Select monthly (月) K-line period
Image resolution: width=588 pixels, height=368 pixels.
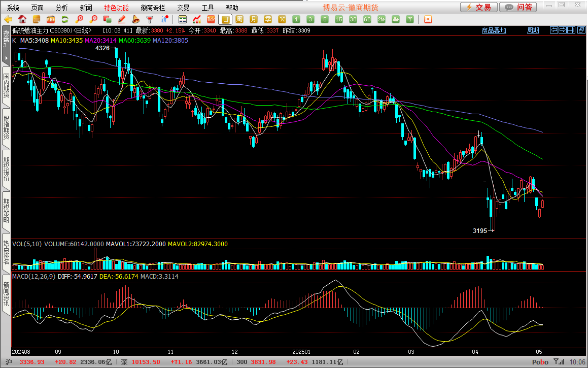254,19
